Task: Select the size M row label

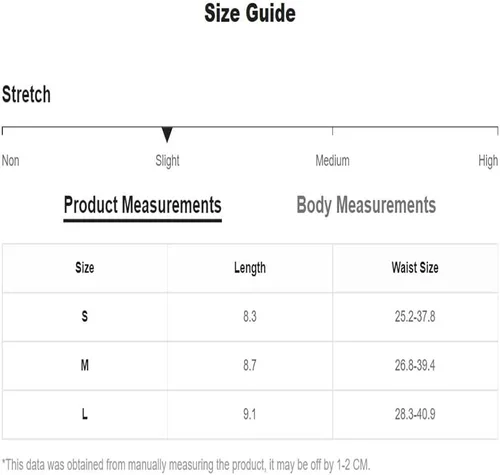Action: tap(85, 365)
